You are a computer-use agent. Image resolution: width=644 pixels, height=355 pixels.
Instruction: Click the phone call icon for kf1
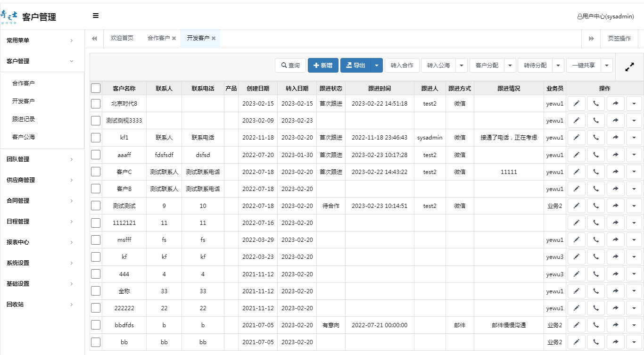tap(595, 137)
